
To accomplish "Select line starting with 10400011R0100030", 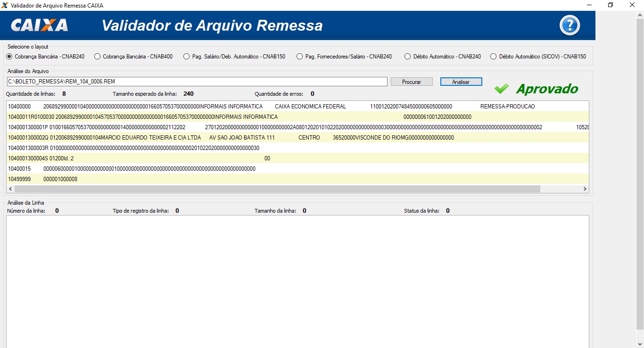I will [297, 117].
